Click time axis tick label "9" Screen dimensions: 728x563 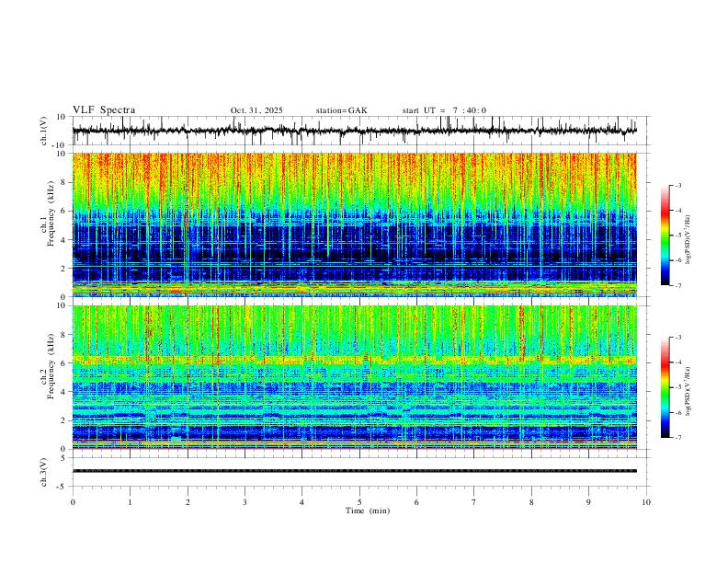pyautogui.click(x=588, y=502)
